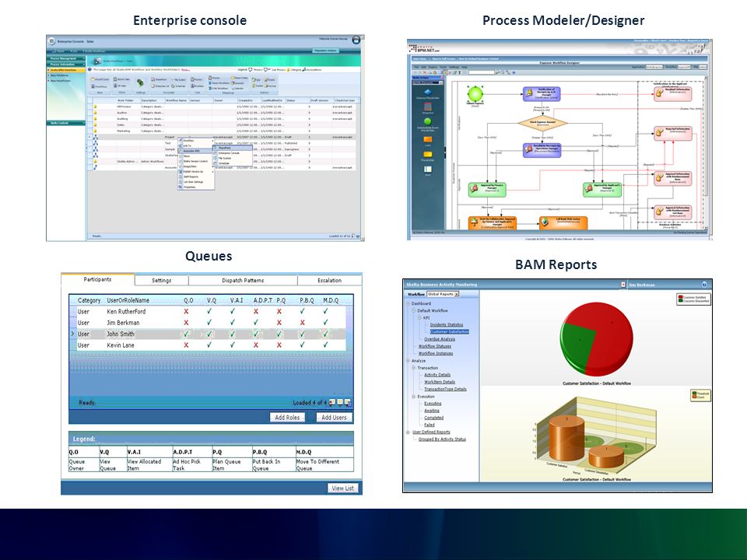Open the Incidents Statistics report link
This screenshot has height=560, width=747.
[x=447, y=325]
